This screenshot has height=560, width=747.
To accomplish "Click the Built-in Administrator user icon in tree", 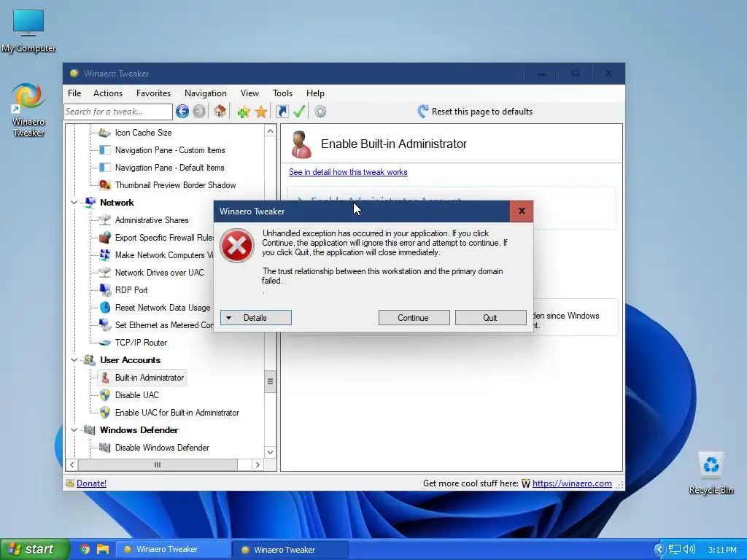I will pos(105,378).
